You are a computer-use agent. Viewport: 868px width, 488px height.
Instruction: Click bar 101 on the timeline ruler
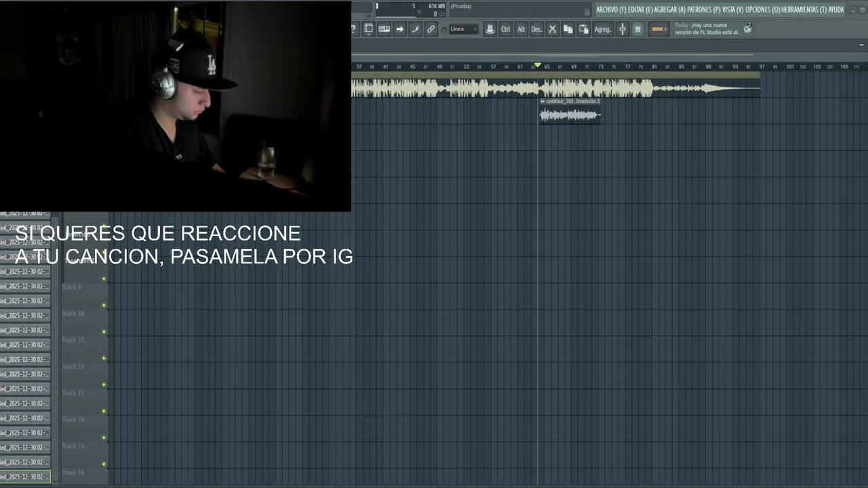[790, 66]
